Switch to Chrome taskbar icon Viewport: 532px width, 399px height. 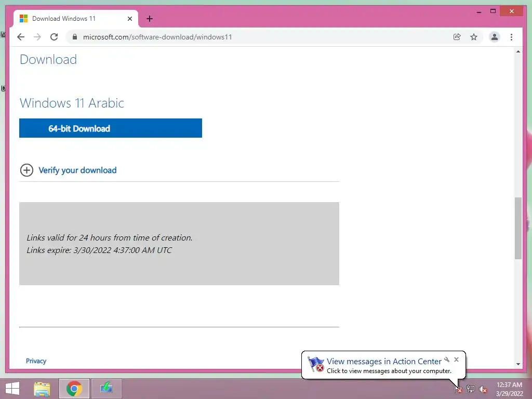coord(74,389)
